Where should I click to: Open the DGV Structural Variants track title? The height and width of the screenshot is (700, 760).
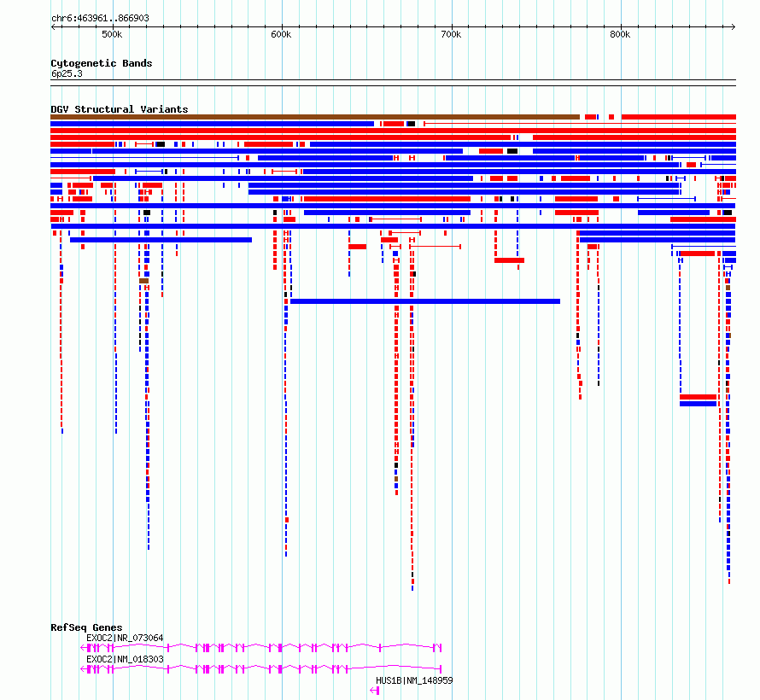tap(120, 109)
